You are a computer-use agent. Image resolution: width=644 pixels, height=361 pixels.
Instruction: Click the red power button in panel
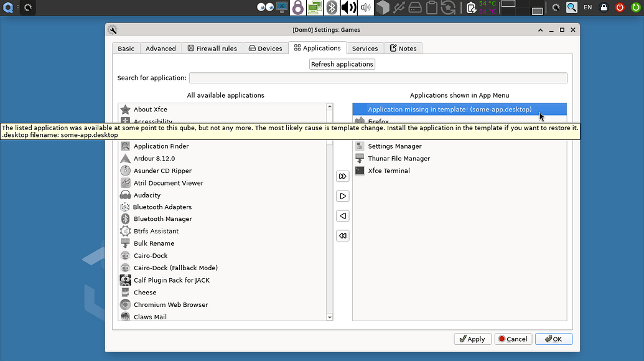[x=620, y=7]
